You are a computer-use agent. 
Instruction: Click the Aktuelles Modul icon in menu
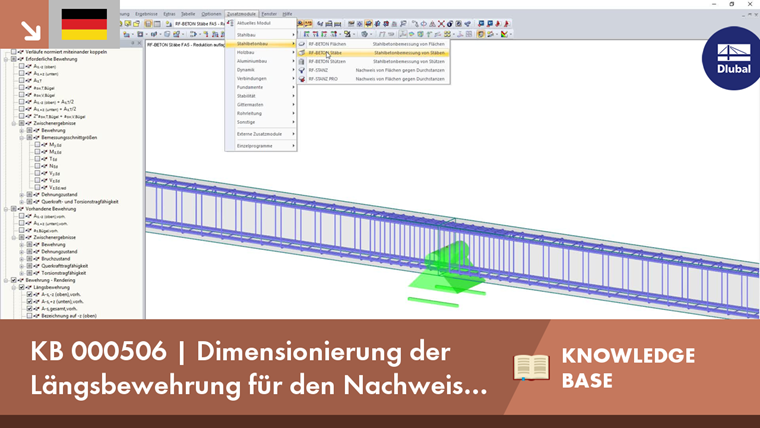pyautogui.click(x=230, y=23)
